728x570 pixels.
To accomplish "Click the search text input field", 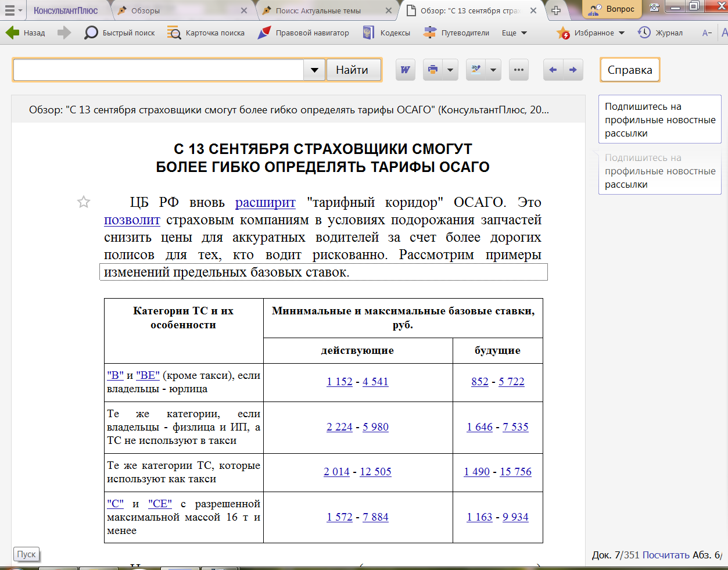I will coord(158,70).
